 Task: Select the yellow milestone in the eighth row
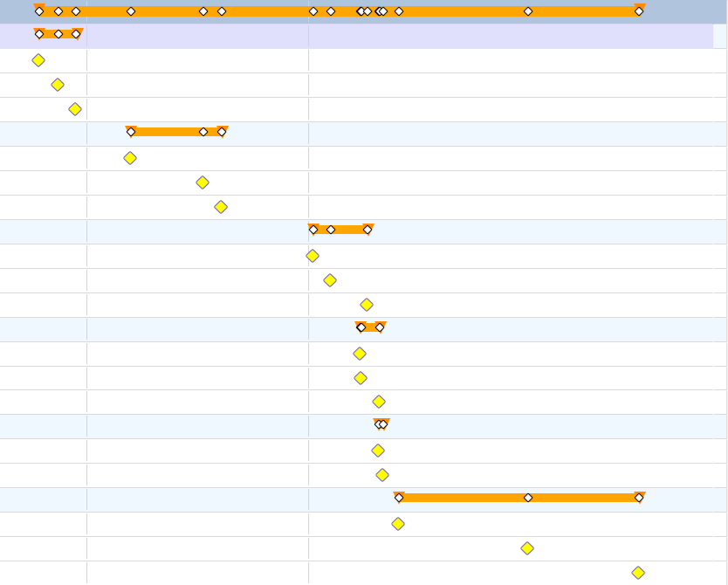point(203,182)
